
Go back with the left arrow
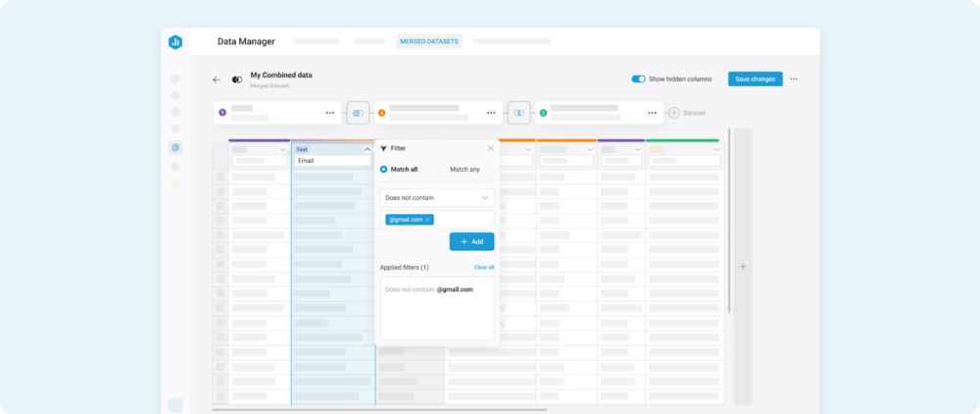[x=217, y=80]
